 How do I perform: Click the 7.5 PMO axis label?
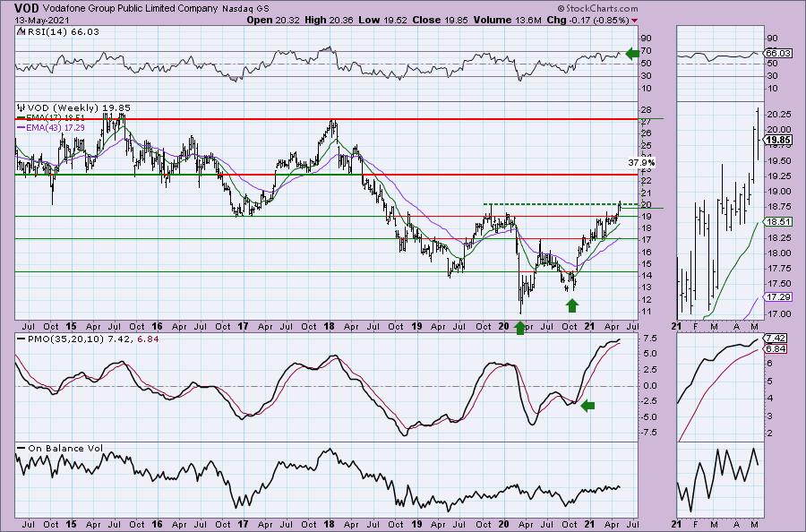pyautogui.click(x=648, y=339)
